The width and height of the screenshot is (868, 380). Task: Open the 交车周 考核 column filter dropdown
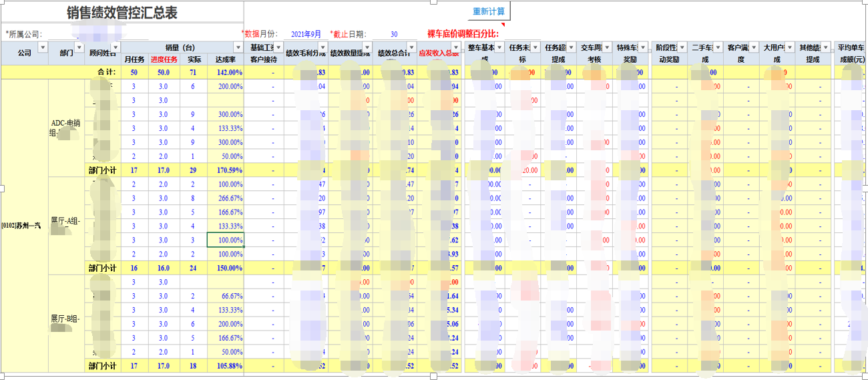pos(607,47)
